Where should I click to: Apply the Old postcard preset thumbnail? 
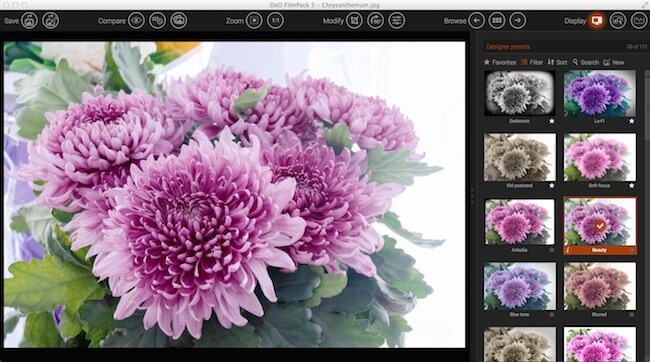(x=520, y=157)
